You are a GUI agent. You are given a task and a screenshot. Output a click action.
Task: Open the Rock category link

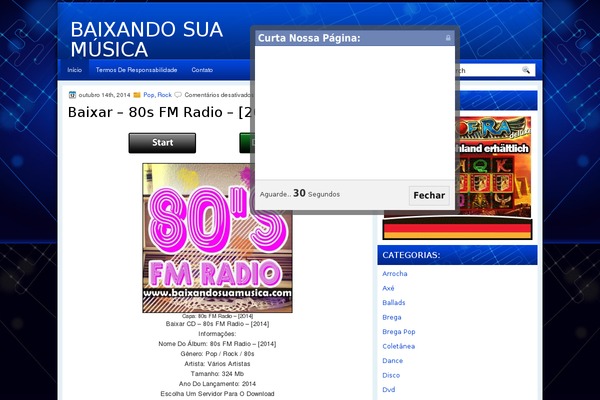164,95
